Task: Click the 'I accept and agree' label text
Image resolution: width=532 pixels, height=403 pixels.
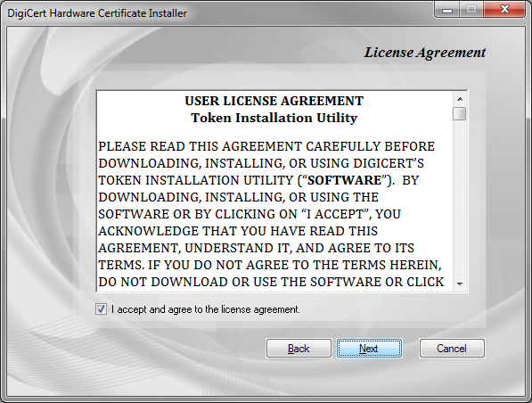Action: coord(206,309)
